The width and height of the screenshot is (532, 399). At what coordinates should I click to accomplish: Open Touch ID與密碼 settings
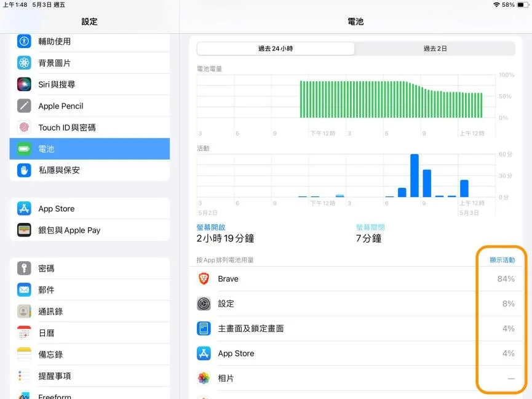(90, 127)
